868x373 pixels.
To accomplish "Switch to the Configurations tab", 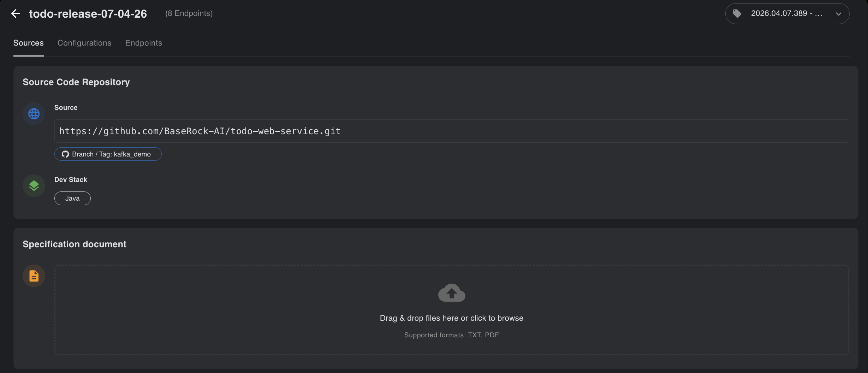I will pos(84,43).
